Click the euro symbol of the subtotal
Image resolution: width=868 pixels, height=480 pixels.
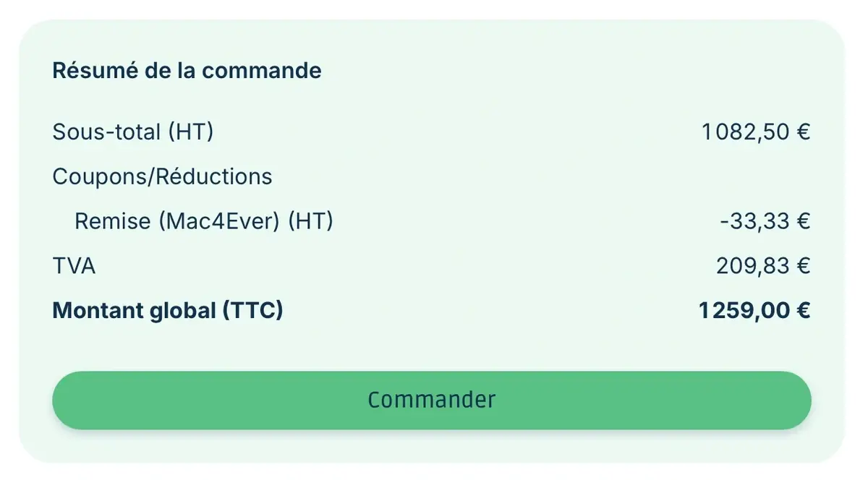click(x=801, y=132)
